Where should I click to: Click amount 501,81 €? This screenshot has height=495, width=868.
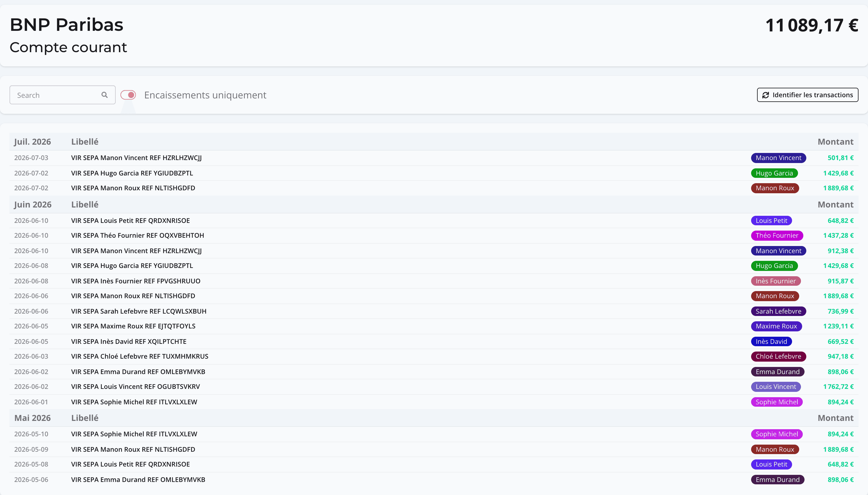(x=840, y=158)
